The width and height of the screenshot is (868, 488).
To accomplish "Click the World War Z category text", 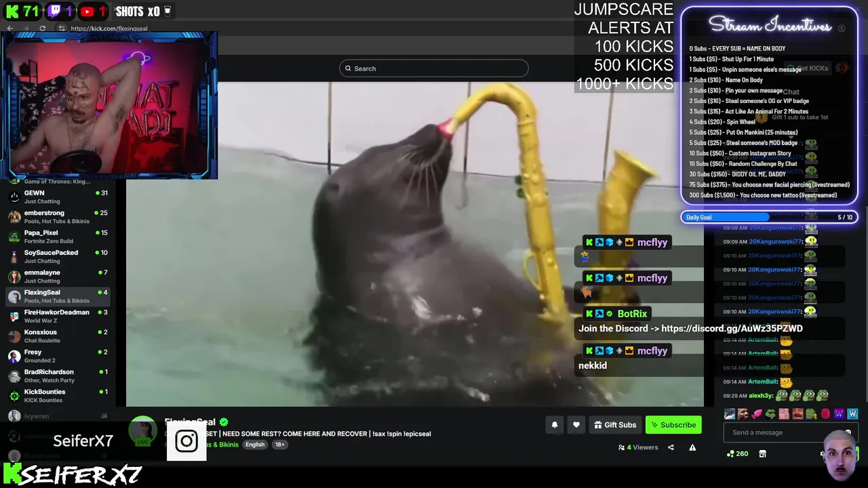I will 41,321.
